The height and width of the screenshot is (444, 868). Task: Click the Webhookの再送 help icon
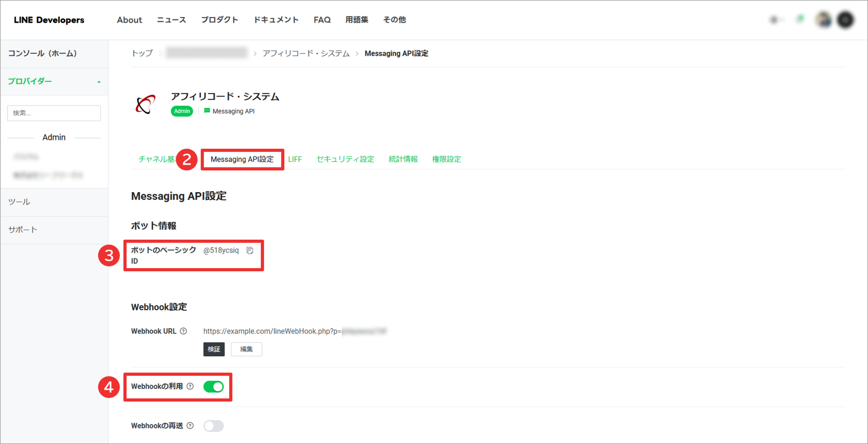[190, 426]
